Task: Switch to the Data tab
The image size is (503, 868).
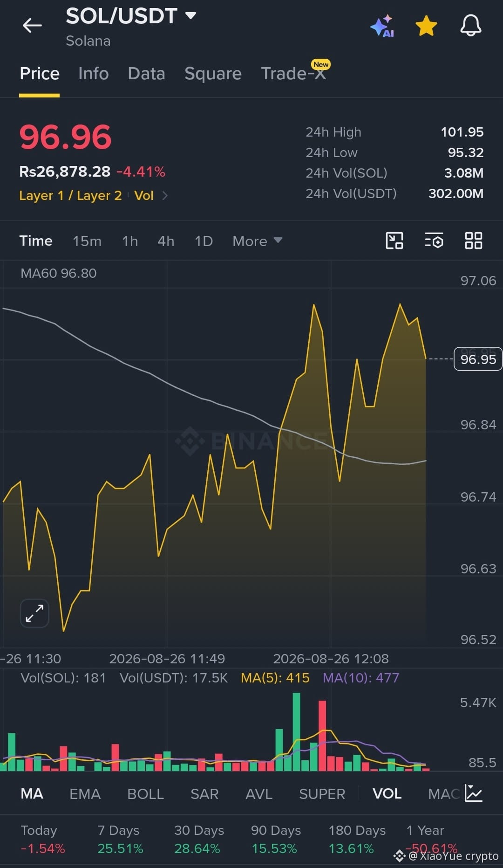Action: (146, 74)
